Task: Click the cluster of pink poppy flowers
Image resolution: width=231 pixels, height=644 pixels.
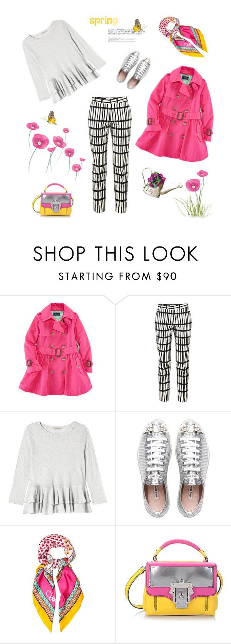Action: coord(55,148)
